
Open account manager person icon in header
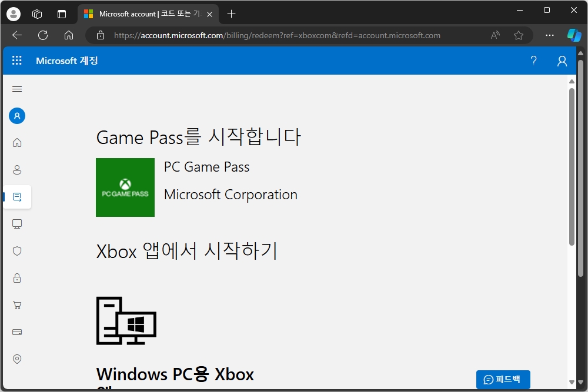[562, 61]
